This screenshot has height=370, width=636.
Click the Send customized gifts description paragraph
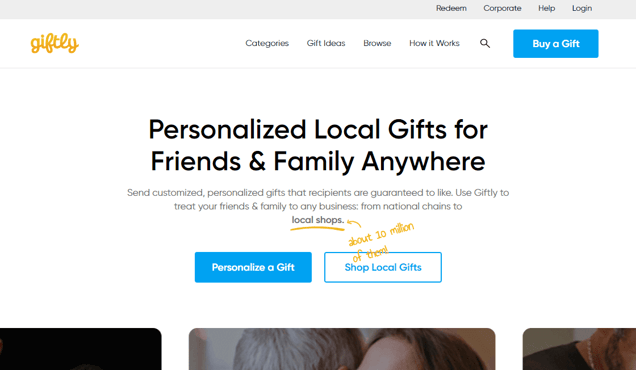[x=318, y=206]
